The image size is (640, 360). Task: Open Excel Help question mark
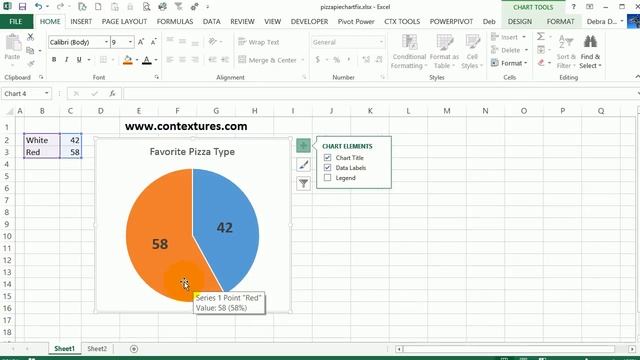573,7
